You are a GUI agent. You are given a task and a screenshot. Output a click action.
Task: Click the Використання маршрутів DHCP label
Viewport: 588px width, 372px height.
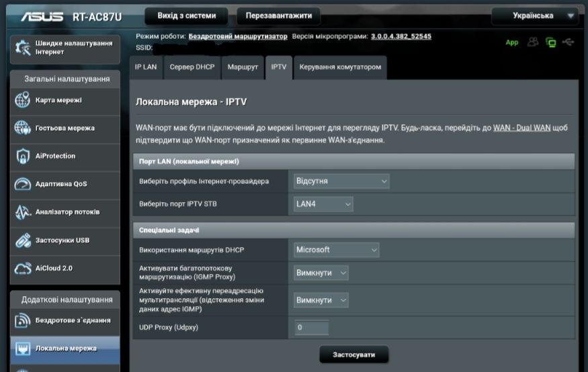[192, 250]
